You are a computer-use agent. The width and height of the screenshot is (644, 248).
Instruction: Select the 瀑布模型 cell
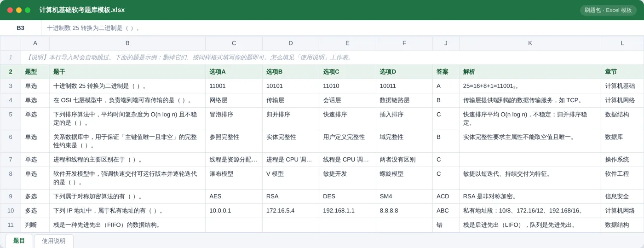(x=234, y=178)
